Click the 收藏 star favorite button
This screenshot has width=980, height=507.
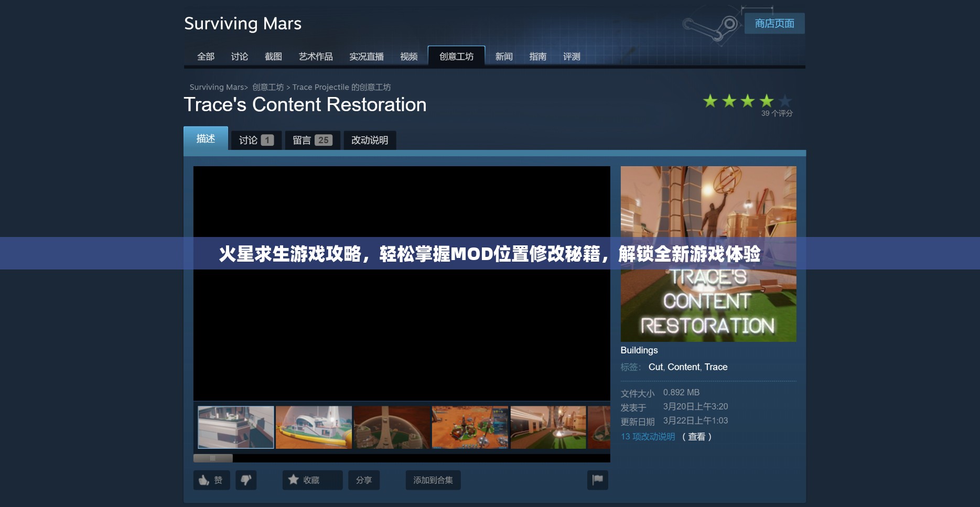313,480
